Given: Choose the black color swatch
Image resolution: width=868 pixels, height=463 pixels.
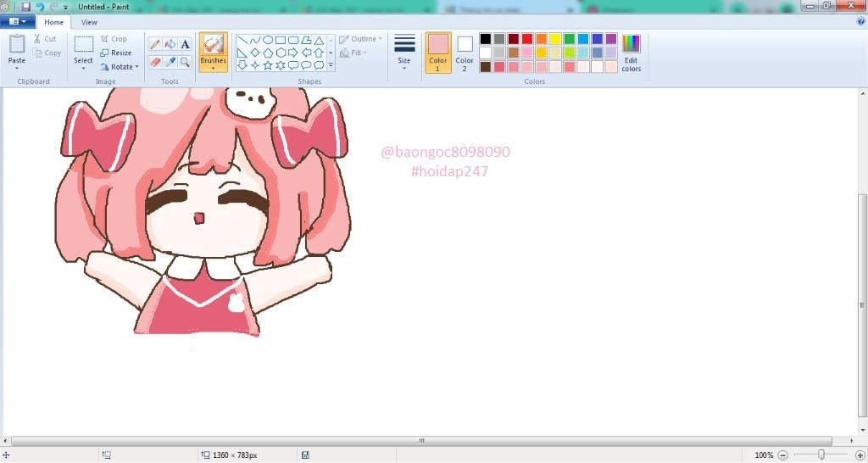Looking at the screenshot, I should pos(486,39).
